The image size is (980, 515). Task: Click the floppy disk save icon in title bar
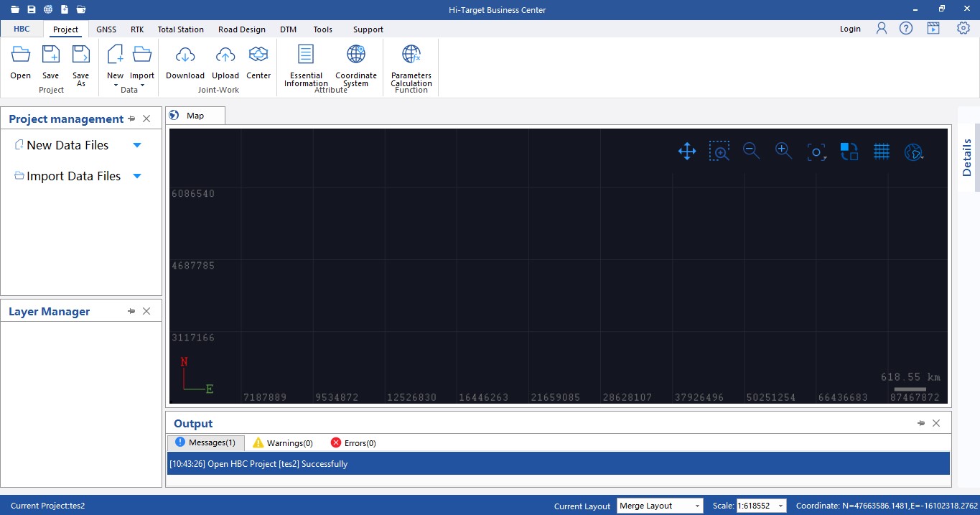(x=32, y=9)
